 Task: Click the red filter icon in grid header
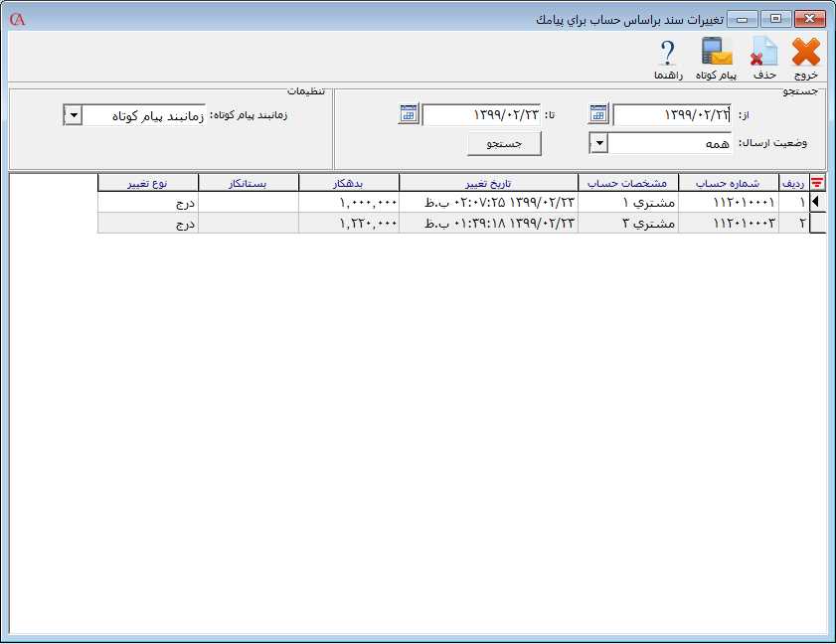817,182
